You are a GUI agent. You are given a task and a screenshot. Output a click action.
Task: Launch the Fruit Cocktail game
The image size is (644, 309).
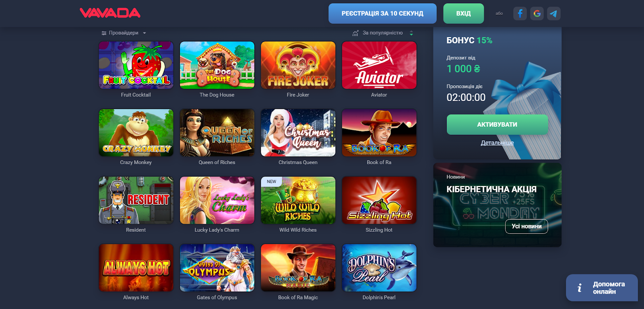tap(136, 65)
